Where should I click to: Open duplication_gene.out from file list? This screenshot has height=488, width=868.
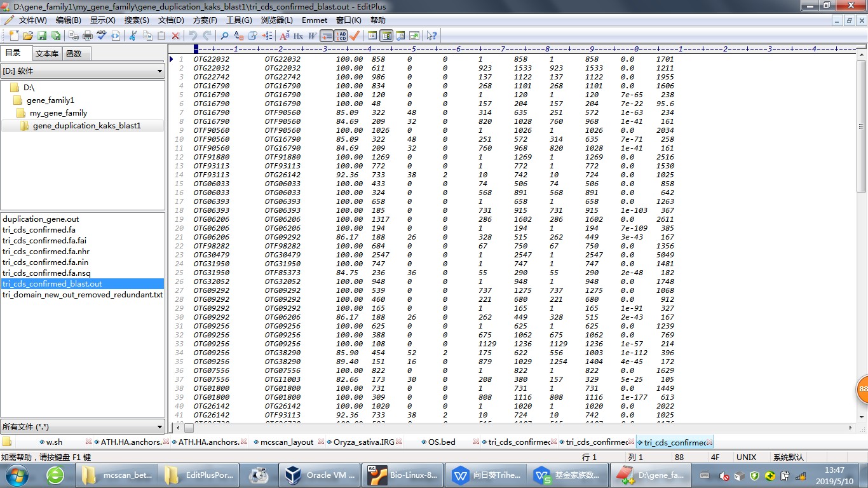click(41, 219)
